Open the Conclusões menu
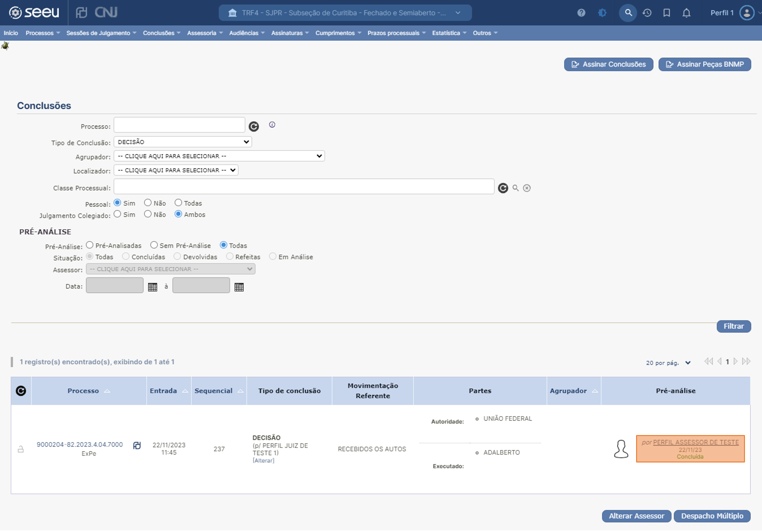 point(161,33)
